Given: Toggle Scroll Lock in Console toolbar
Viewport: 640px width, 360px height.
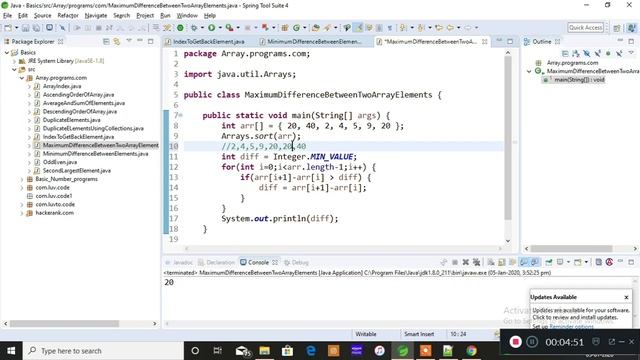Looking at the screenshot, I should point(502,262).
